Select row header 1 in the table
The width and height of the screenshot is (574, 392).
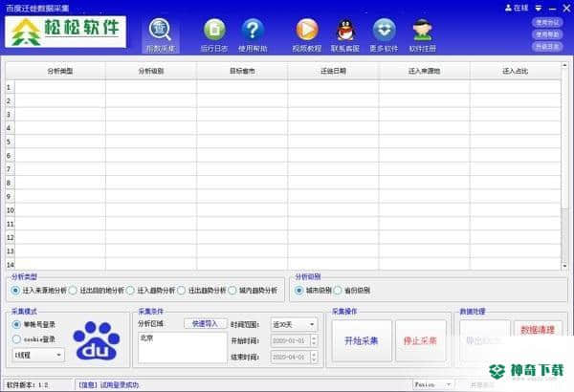click(10, 87)
